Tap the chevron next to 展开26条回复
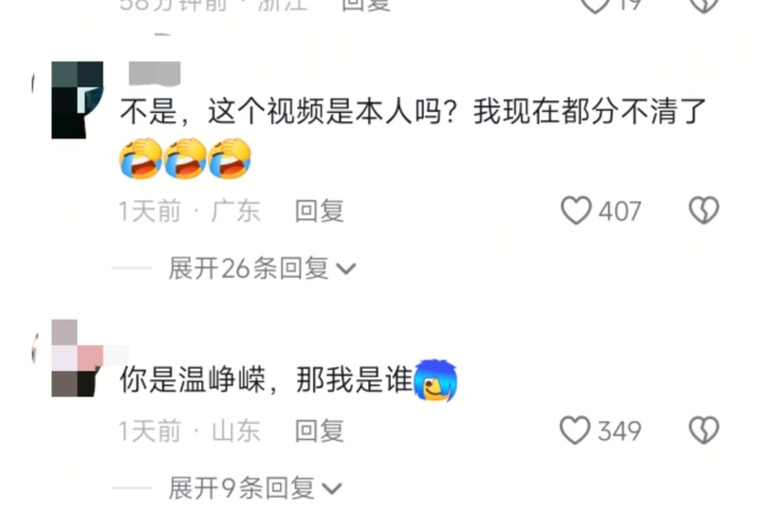 click(x=346, y=269)
